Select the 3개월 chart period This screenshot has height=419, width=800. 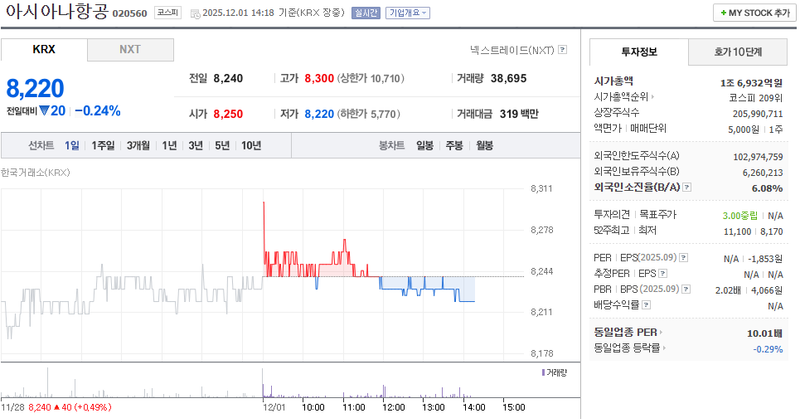(138, 145)
